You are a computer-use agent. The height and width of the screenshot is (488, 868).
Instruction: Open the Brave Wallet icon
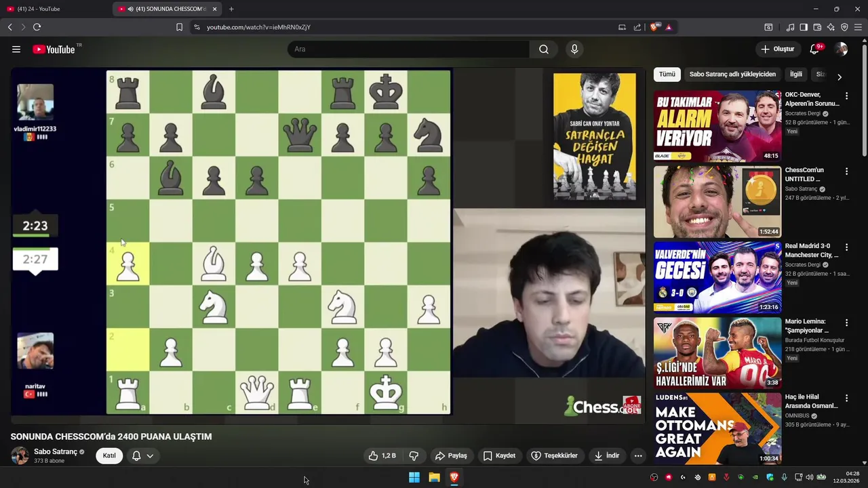pos(817,27)
